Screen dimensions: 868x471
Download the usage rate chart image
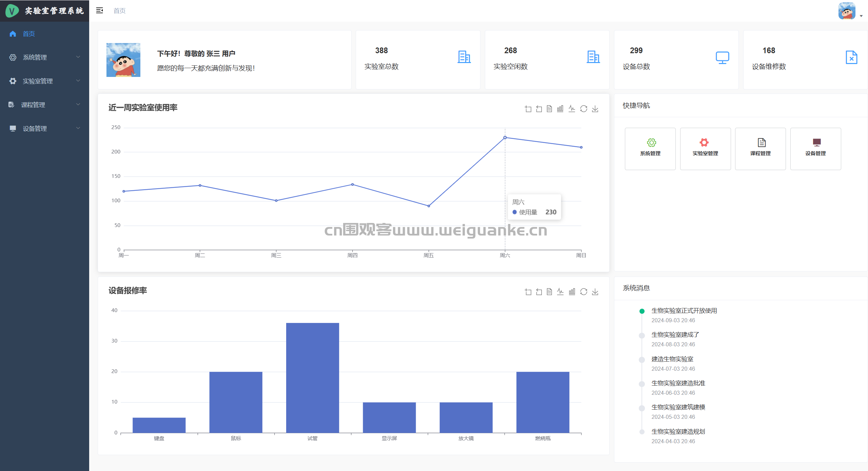click(x=595, y=109)
